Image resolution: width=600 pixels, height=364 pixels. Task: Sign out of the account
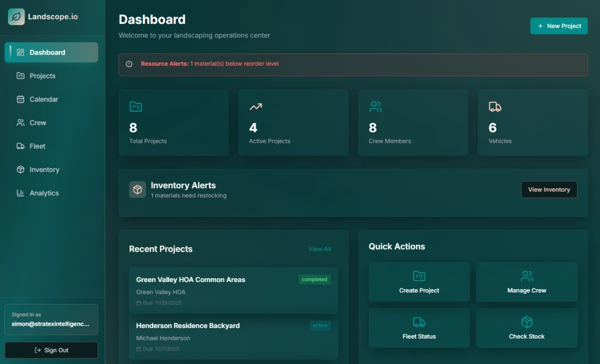click(x=51, y=350)
